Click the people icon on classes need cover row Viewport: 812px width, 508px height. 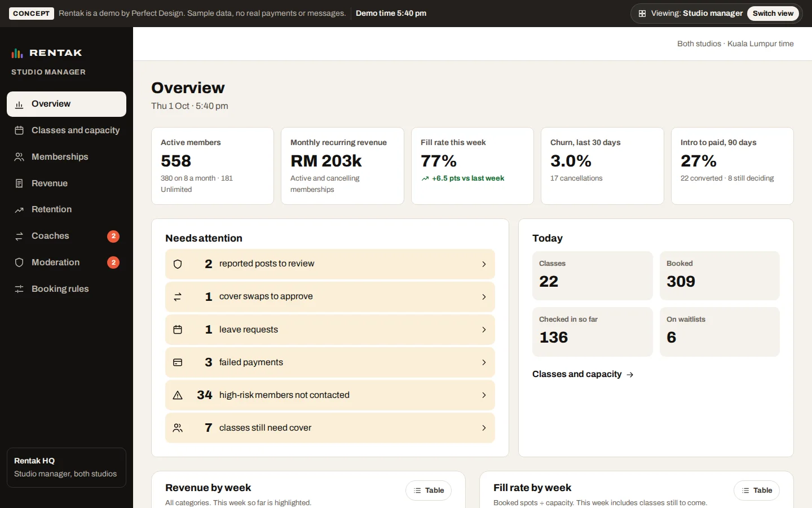coord(178,428)
